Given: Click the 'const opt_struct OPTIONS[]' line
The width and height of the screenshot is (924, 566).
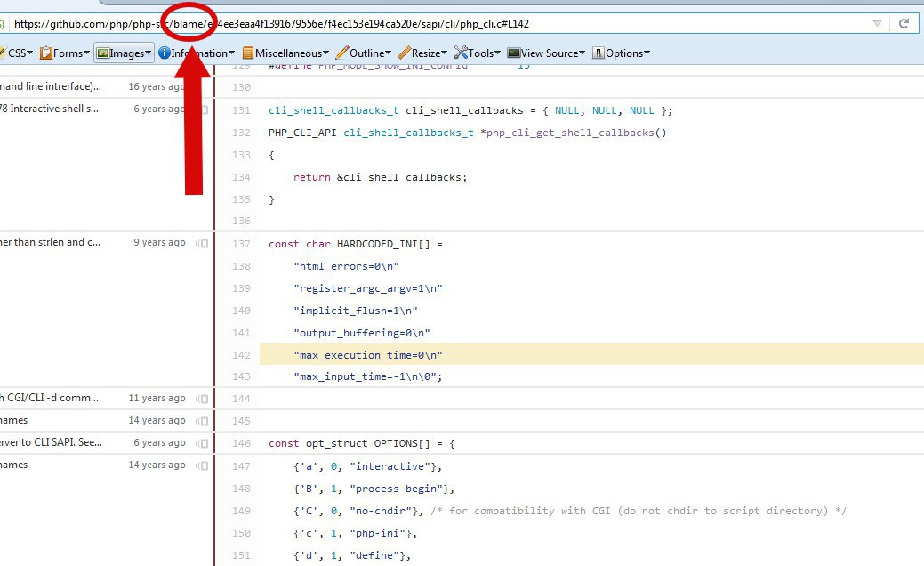Looking at the screenshot, I should [x=362, y=443].
